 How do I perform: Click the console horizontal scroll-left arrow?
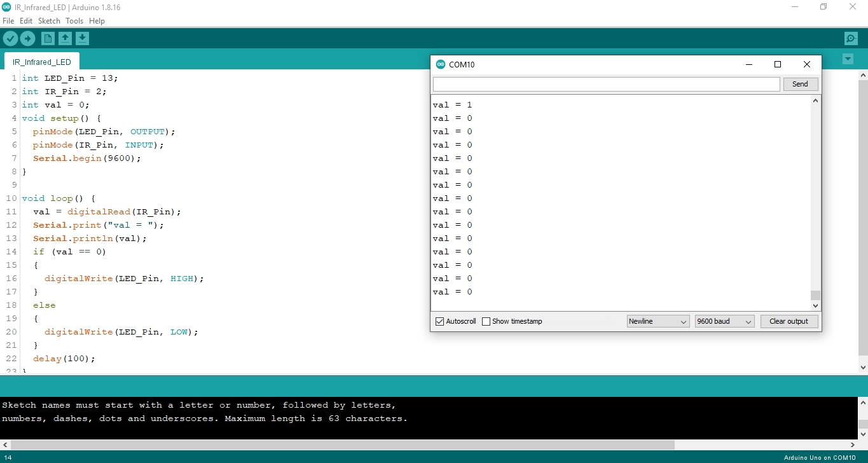(x=5, y=445)
